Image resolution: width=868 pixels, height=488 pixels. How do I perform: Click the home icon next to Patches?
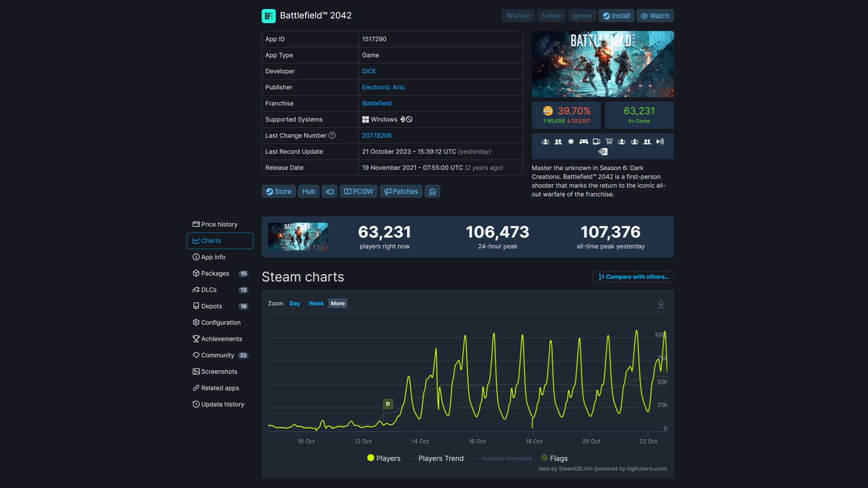[432, 191]
